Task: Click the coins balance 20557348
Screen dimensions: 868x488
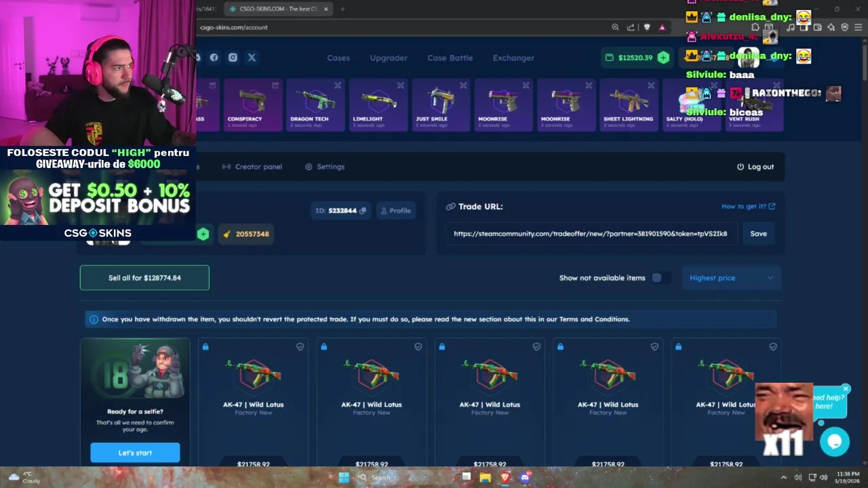Action: coord(247,234)
